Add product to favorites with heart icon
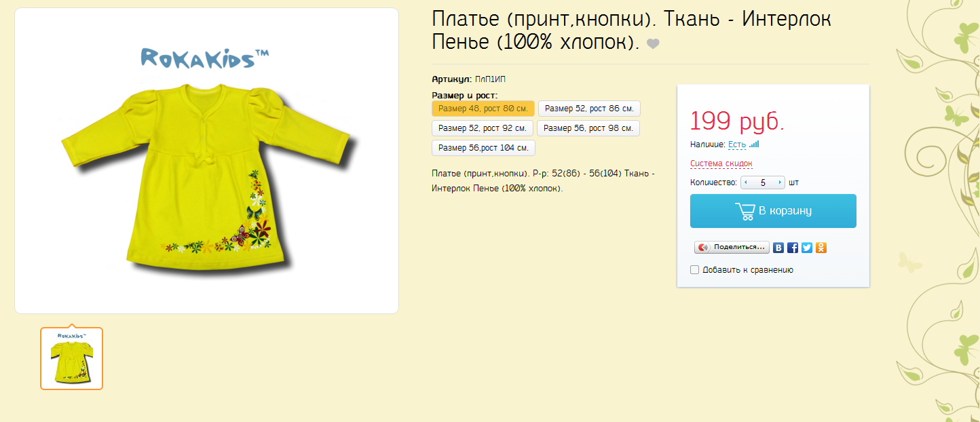Viewport: 980px width, 422px height. (x=653, y=44)
